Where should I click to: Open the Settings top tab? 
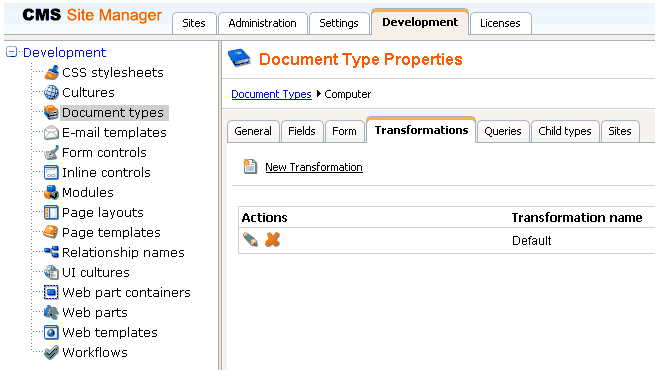339,23
